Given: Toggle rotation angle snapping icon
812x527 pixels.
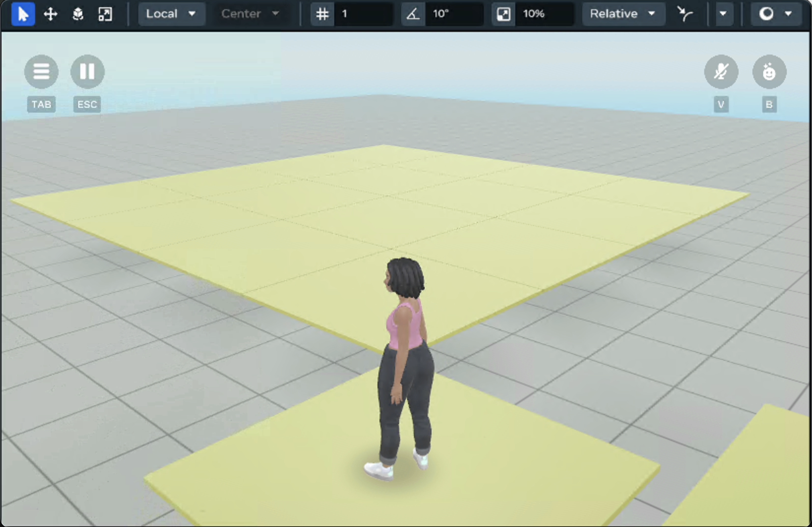Looking at the screenshot, I should click(413, 14).
